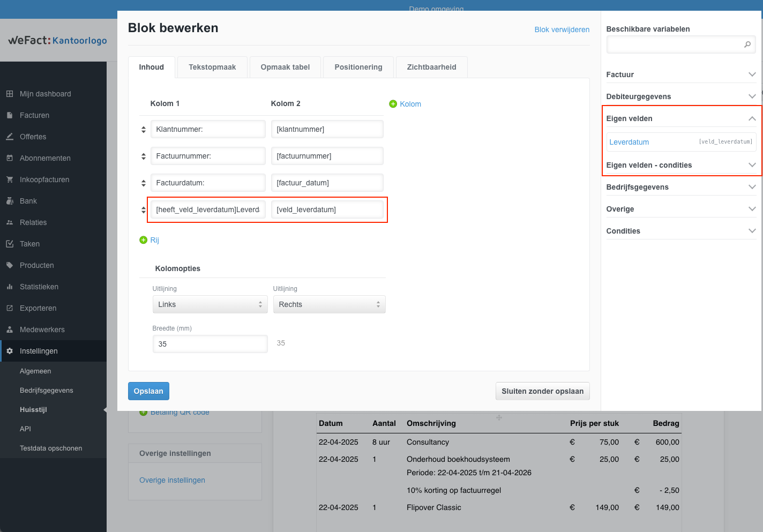Open the Positionering tab

pyautogui.click(x=358, y=67)
